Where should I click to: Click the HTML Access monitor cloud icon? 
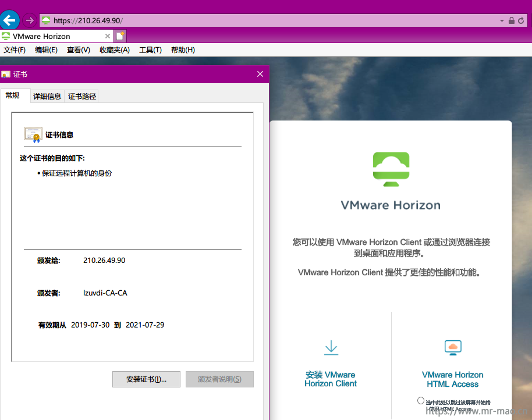(x=453, y=347)
